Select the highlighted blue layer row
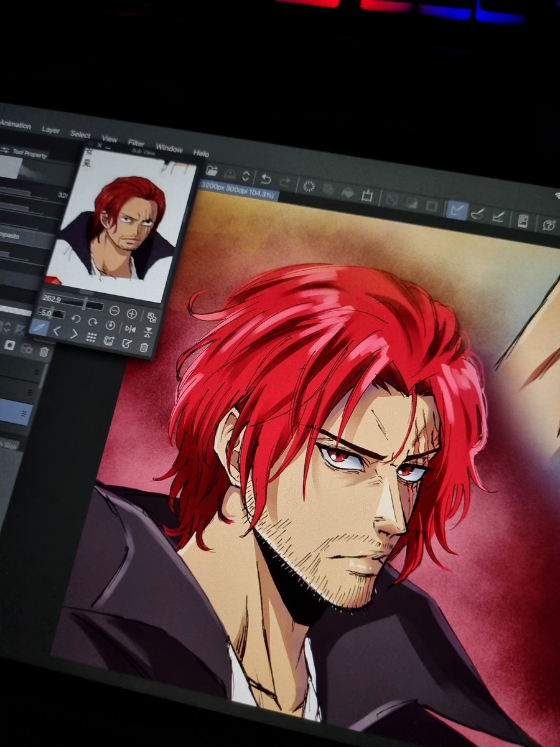The image size is (560, 747). (16, 411)
